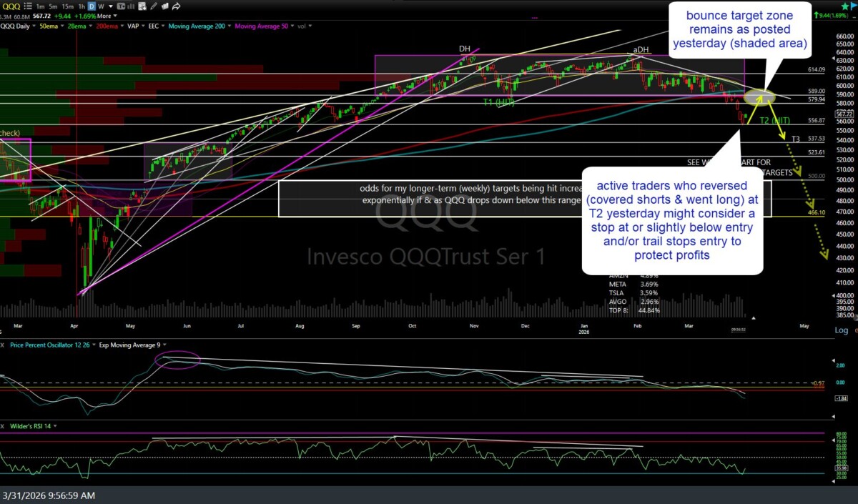Open the More dropdown next to price change
The image size is (858, 504).
pyautogui.click(x=107, y=16)
